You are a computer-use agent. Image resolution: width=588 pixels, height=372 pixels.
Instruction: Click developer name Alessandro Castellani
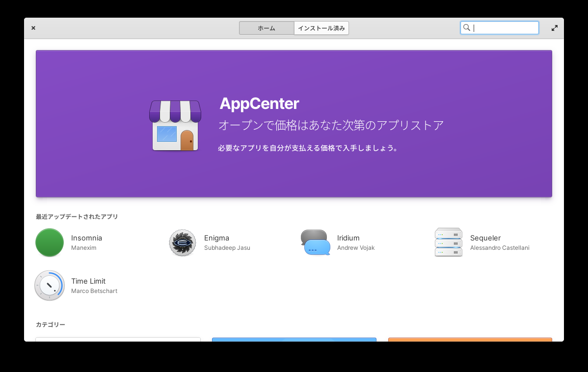[x=500, y=248]
